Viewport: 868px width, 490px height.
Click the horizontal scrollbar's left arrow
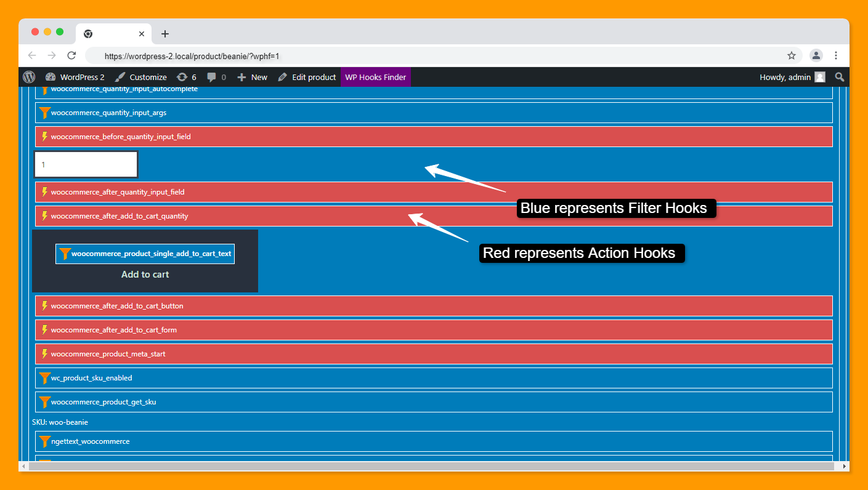coord(23,467)
